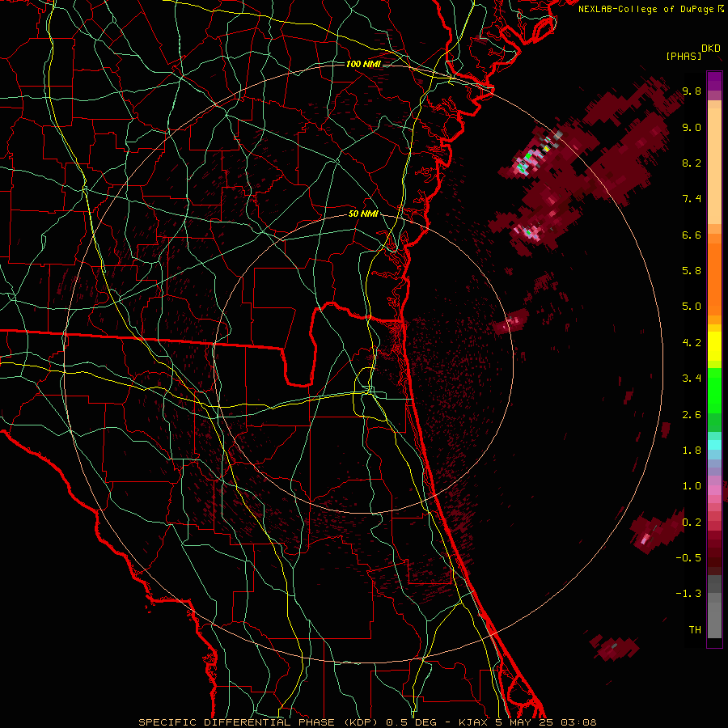Click the 2.6 scale value
Viewport: 728px width, 728px height.
[x=692, y=415]
